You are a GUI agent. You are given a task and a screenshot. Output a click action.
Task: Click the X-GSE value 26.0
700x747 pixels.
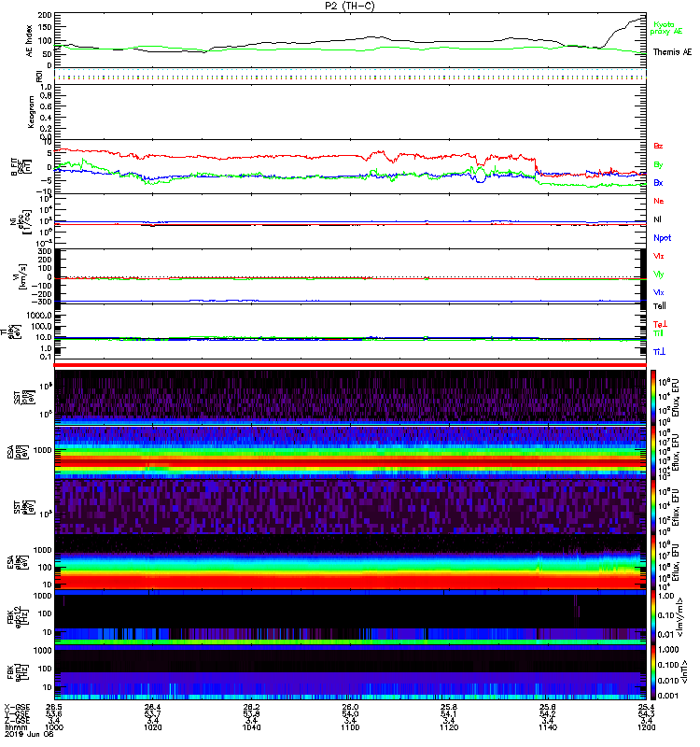coord(350,707)
